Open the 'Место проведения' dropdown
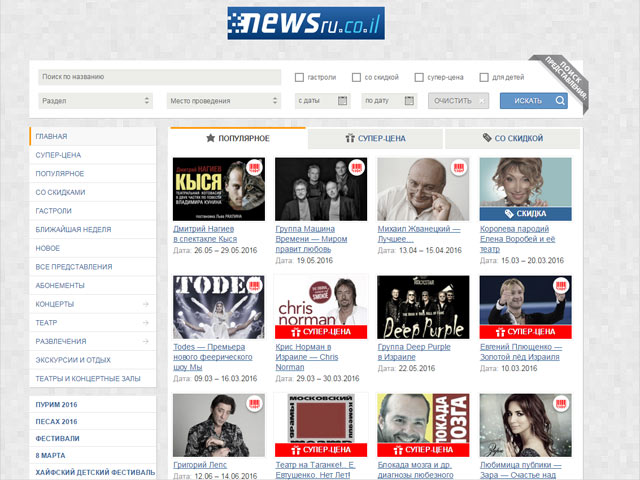Viewport: 640px width, 480px height. pos(224,101)
